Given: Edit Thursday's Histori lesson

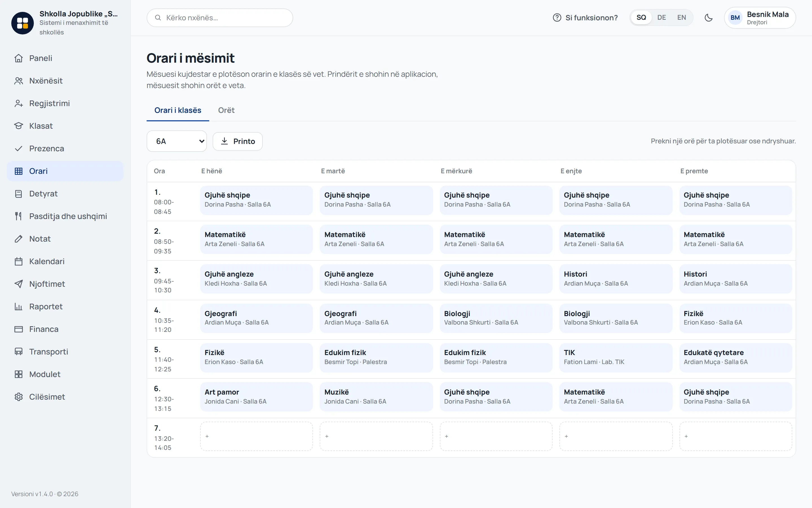Looking at the screenshot, I should pyautogui.click(x=616, y=279).
